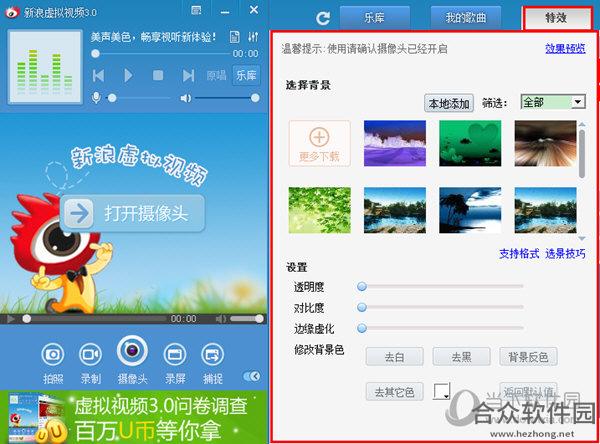Click the music volume slider handle
Viewport: 600px width, 444px height.
[x=255, y=98]
